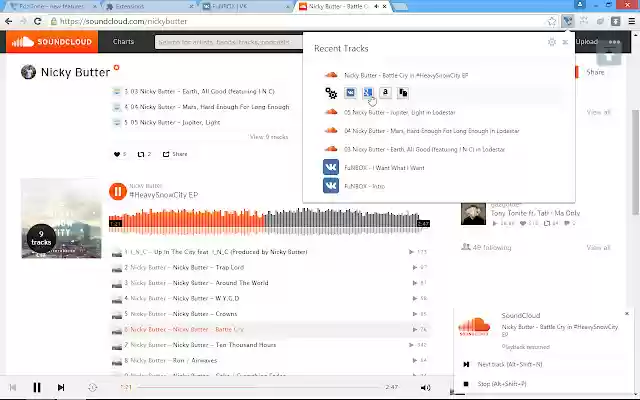
Task: Open Charts in SoundCloud header
Action: click(x=123, y=42)
